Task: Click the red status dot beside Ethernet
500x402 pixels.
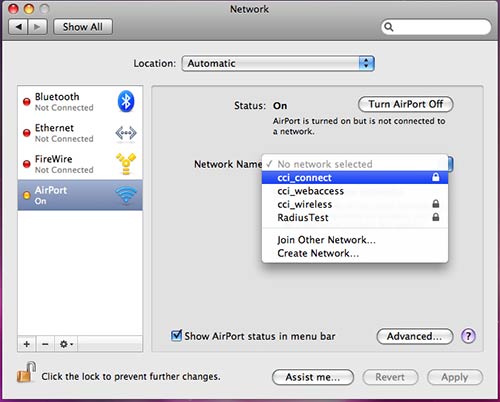Action: (x=26, y=133)
